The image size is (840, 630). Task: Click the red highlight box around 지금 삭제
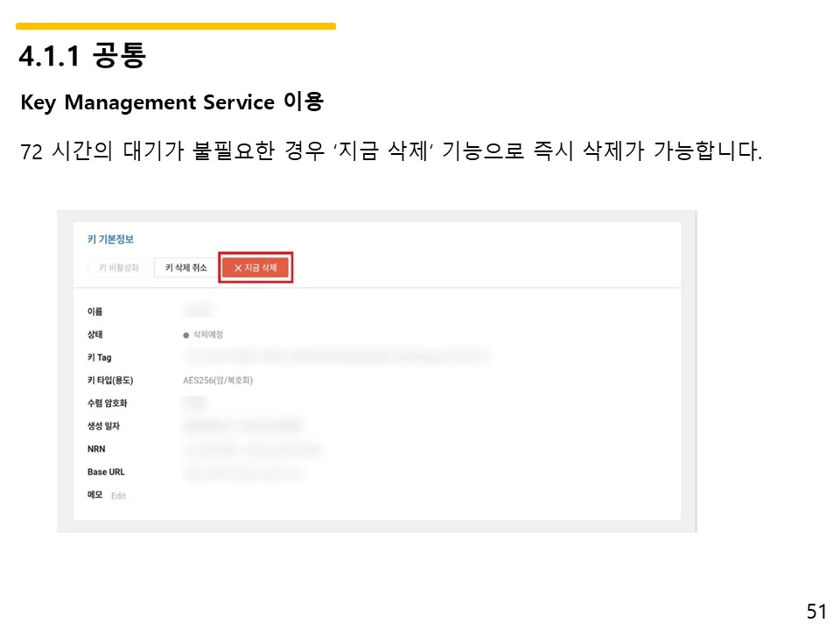pyautogui.click(x=255, y=268)
